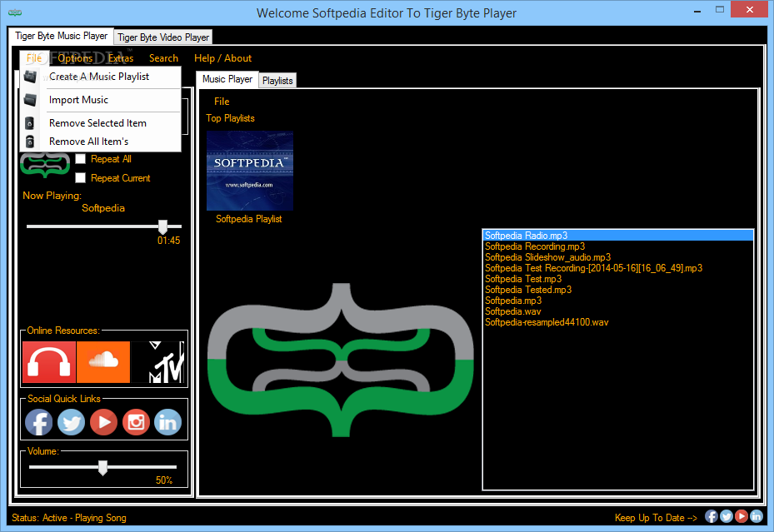Click the Softpedia Playlist label
774x532 pixels.
[x=249, y=219]
